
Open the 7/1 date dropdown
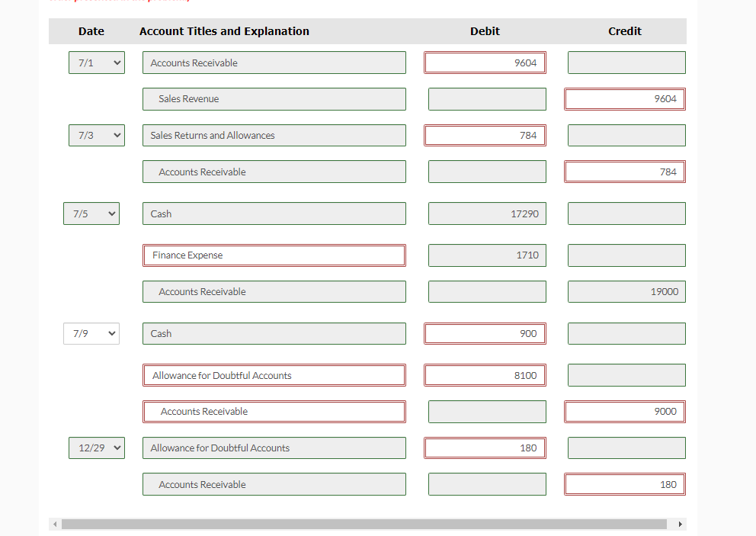(97, 63)
